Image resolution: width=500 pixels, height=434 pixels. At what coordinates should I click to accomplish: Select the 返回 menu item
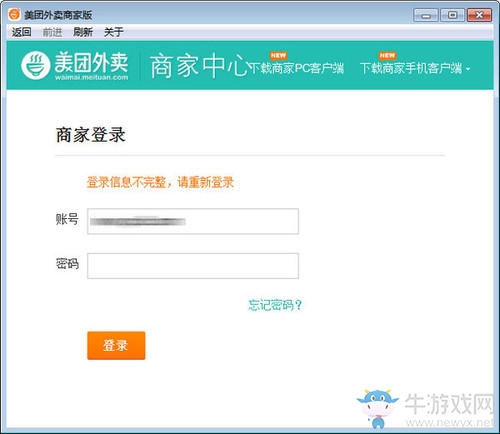(x=22, y=32)
